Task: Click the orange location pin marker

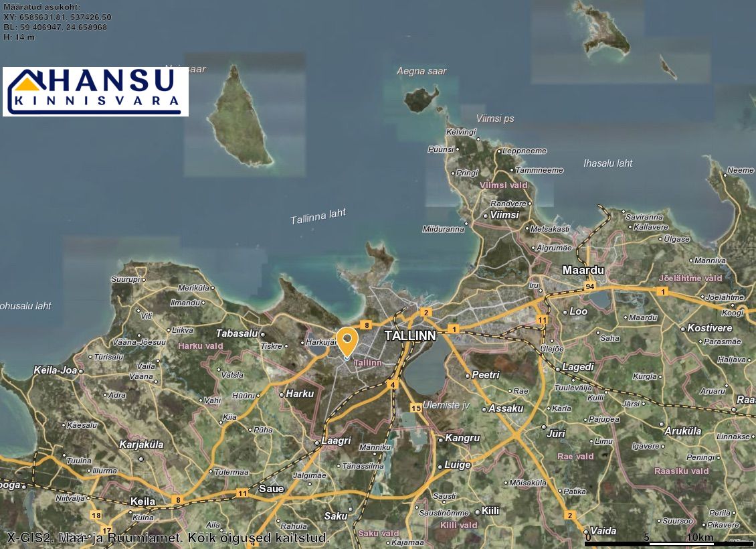Action: pos(347,341)
